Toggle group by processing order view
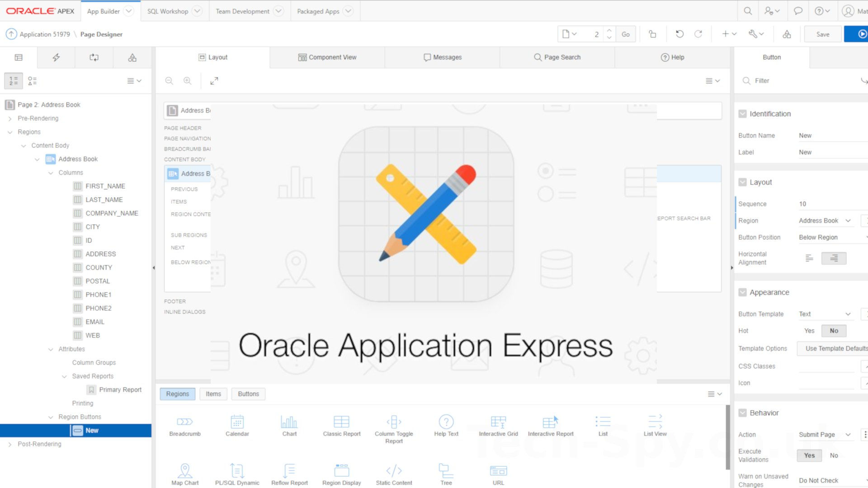This screenshot has height=488, width=868. [14, 80]
